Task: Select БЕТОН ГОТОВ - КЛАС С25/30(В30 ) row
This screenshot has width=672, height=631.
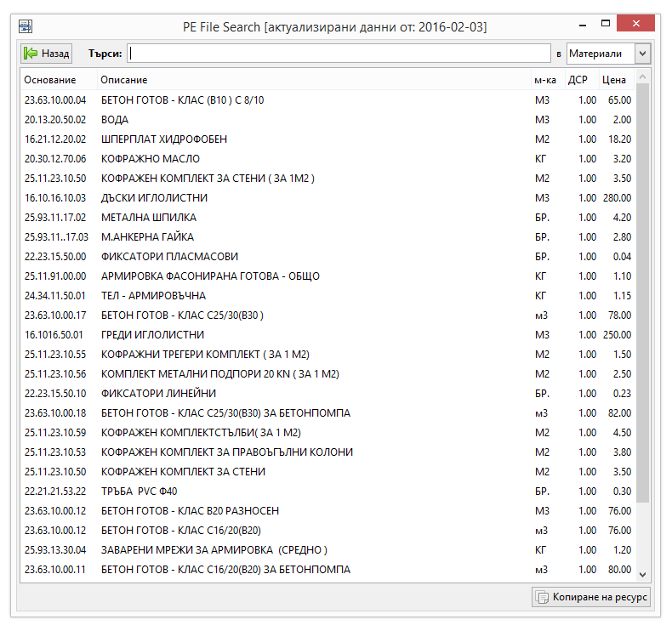Action: click(x=327, y=315)
